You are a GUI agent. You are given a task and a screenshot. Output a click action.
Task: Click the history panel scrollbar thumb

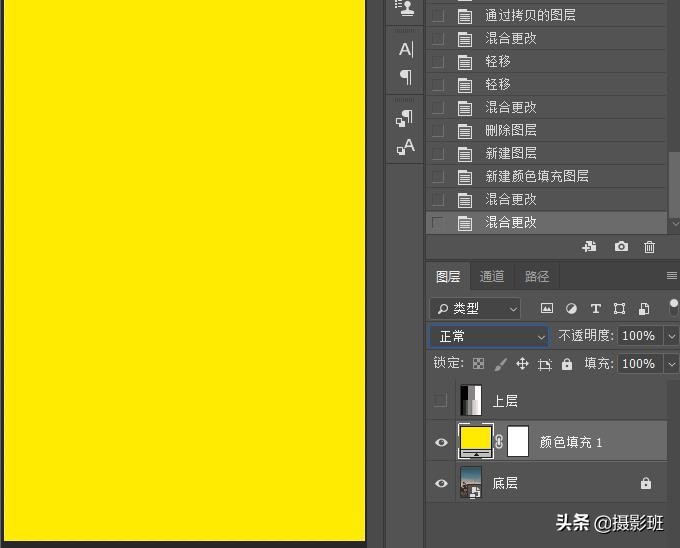[x=674, y=184]
